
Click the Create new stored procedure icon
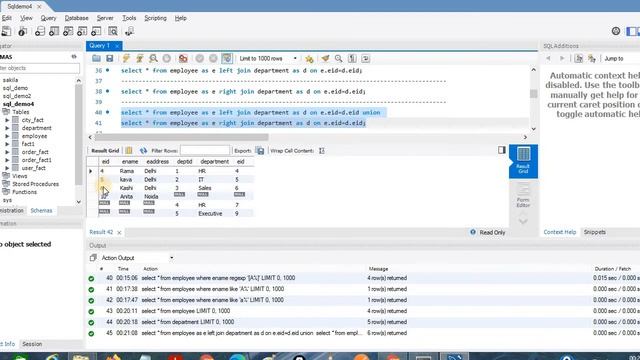click(82, 31)
